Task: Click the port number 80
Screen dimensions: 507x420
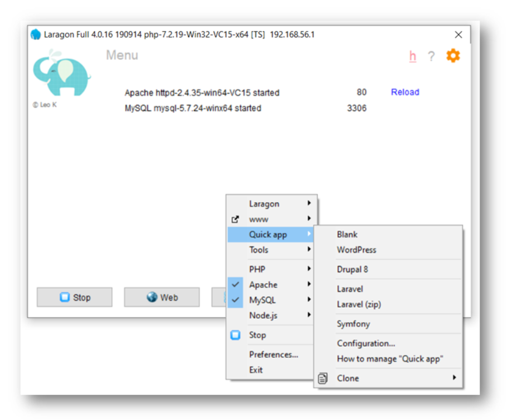Action: tap(361, 92)
